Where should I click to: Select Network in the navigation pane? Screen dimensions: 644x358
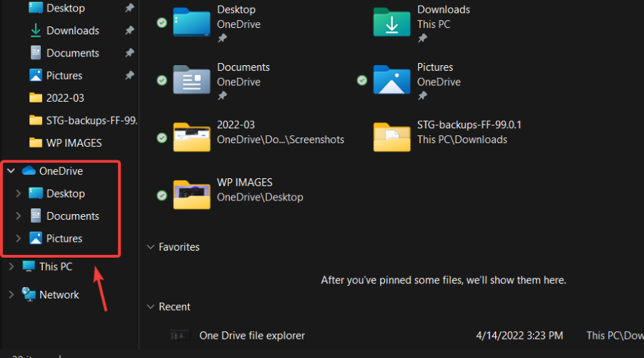point(59,295)
